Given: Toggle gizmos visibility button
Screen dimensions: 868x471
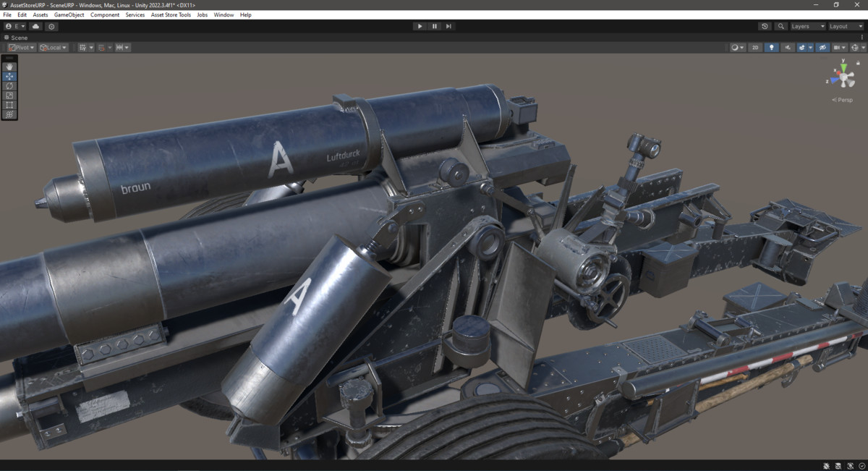Looking at the screenshot, I should tap(854, 48).
